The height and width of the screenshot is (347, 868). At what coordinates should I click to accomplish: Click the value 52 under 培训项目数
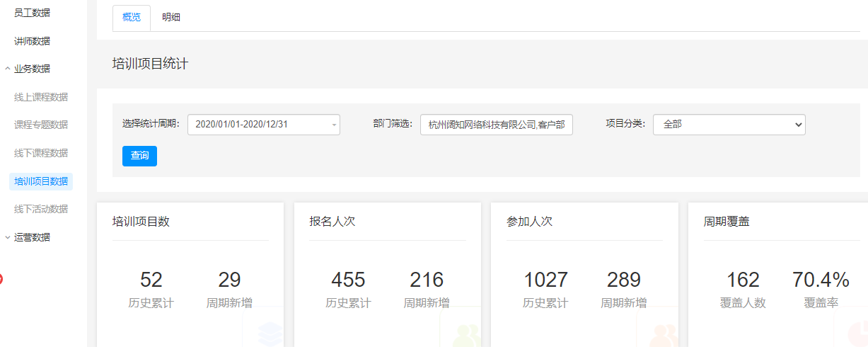(x=151, y=280)
